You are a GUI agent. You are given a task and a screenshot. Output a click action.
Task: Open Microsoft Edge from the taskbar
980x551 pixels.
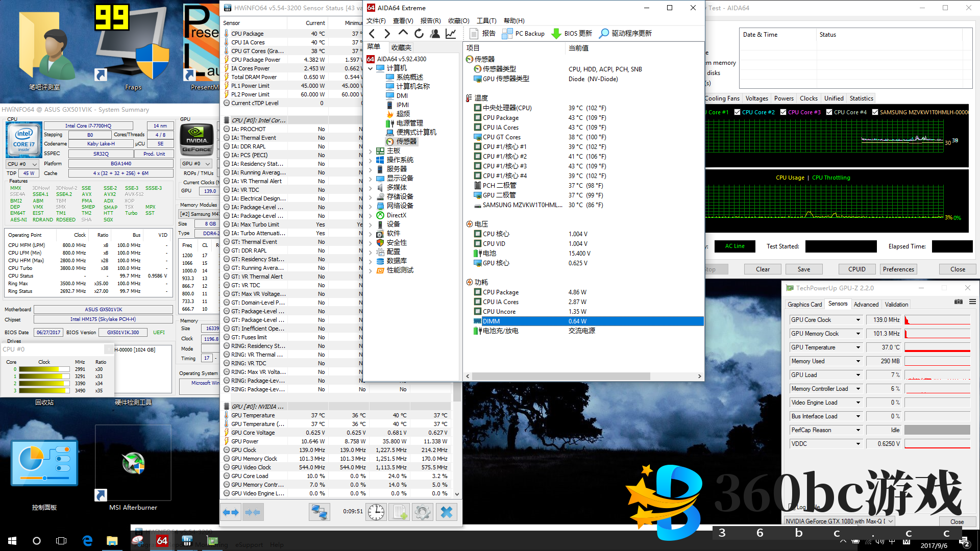(87, 541)
